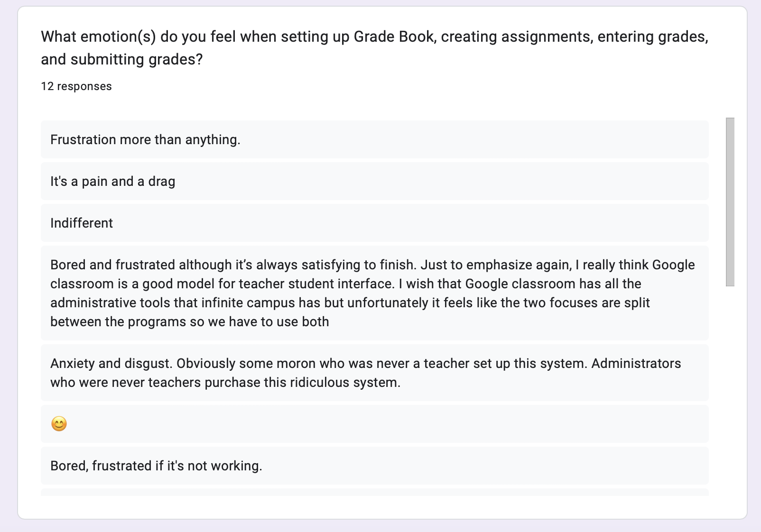Image resolution: width=761 pixels, height=532 pixels.
Task: Click the lavender page background outside card
Action: [9, 266]
